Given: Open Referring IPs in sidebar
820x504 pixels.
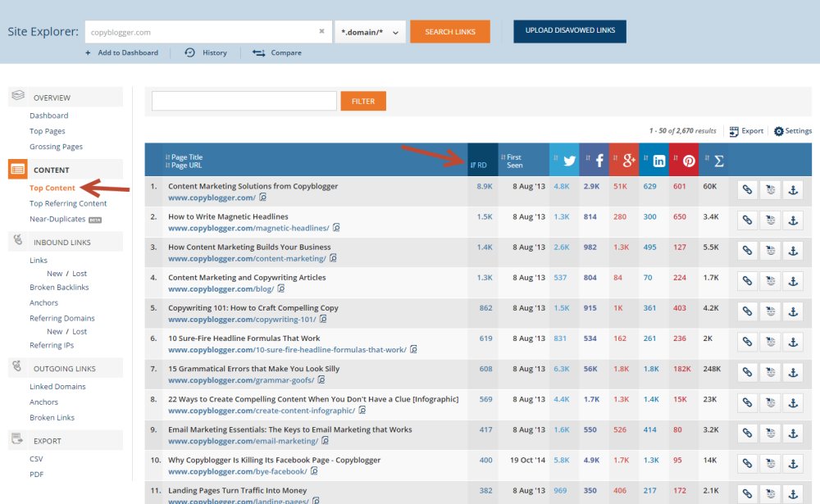Looking at the screenshot, I should pos(52,345).
